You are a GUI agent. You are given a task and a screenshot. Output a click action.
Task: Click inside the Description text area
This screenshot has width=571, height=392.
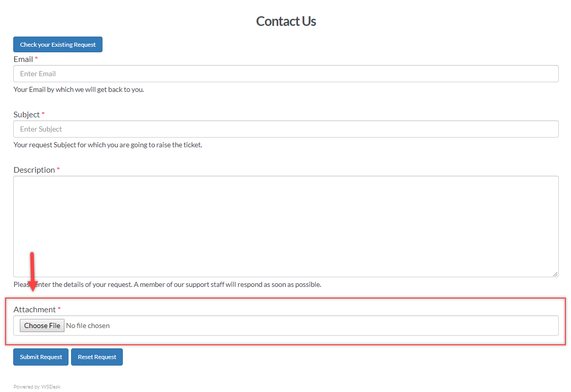point(286,226)
